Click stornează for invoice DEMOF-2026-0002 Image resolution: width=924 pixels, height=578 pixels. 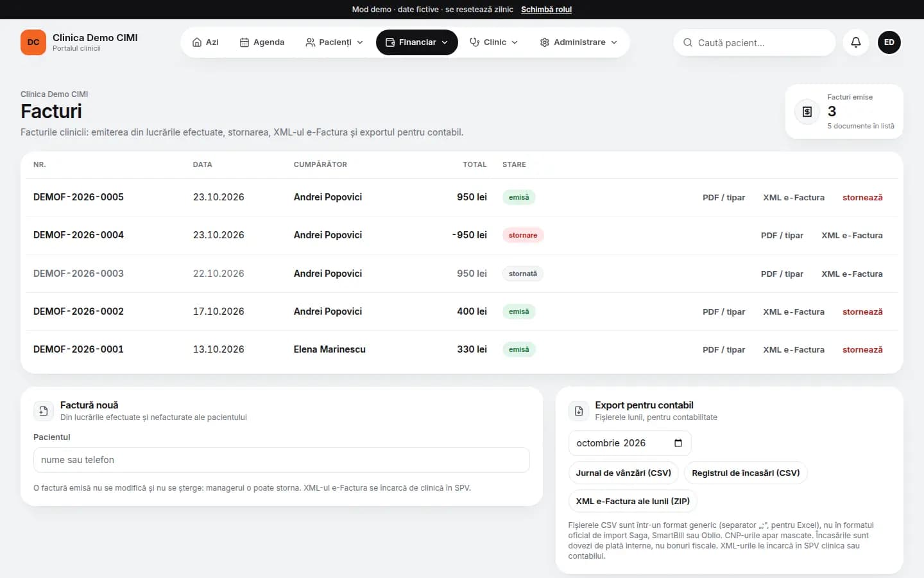coord(862,312)
